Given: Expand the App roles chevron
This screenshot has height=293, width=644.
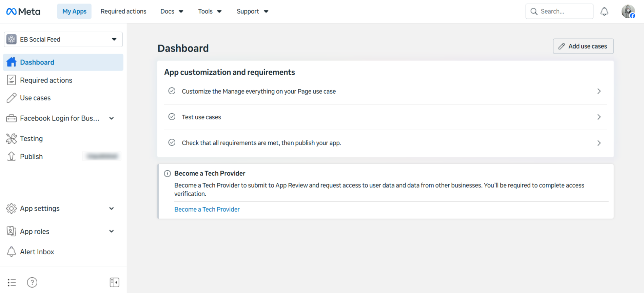Looking at the screenshot, I should click(112, 231).
